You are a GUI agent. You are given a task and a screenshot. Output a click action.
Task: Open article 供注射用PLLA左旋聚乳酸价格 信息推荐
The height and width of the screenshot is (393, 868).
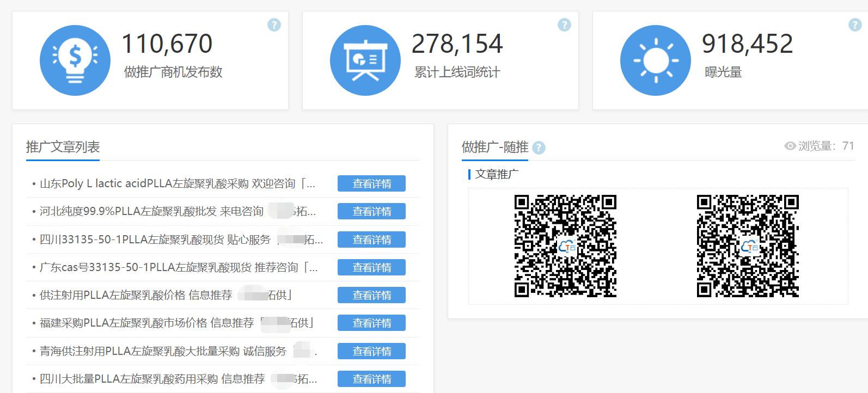coord(166,295)
